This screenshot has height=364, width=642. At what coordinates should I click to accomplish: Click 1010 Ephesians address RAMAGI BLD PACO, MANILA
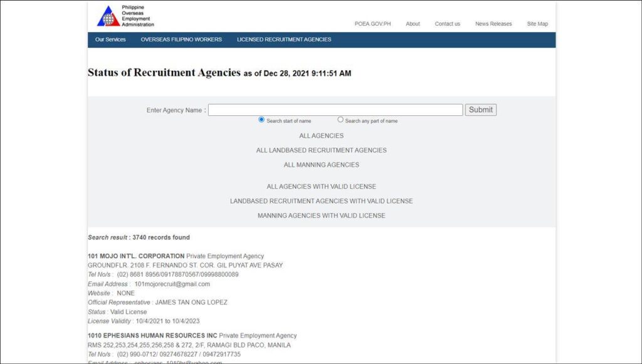tap(189, 345)
